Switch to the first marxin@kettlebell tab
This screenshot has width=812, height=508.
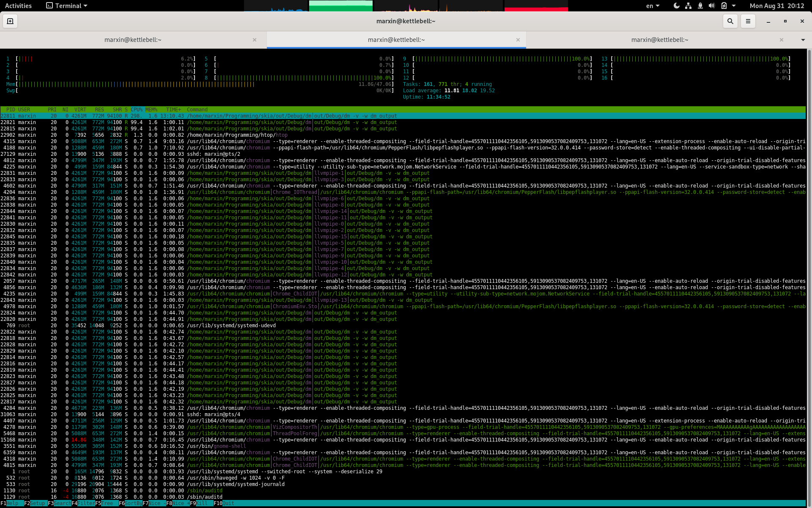pyautogui.click(x=133, y=40)
